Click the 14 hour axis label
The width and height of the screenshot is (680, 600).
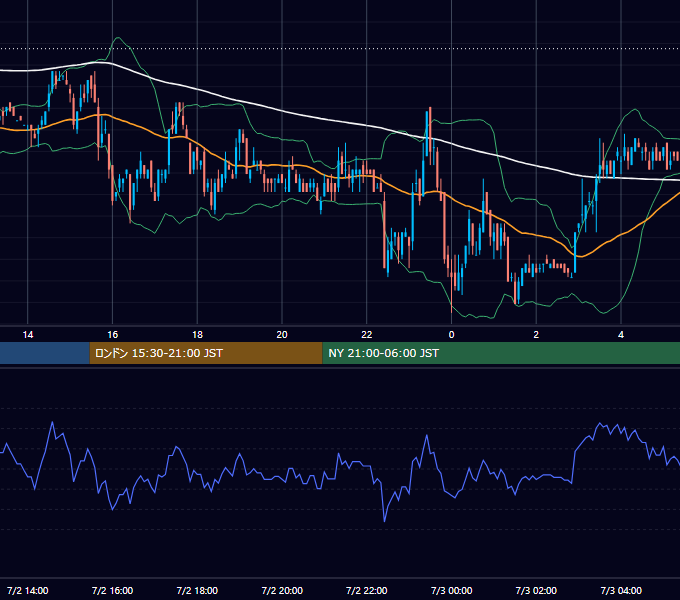pyautogui.click(x=28, y=335)
